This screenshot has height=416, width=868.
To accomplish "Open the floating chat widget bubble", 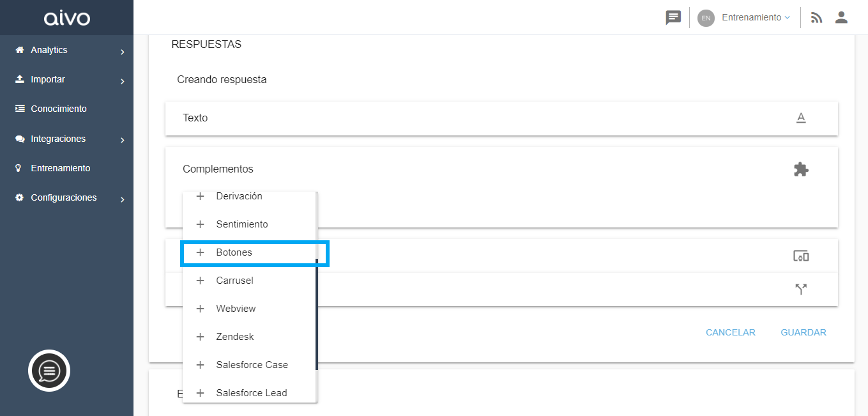I will (49, 371).
